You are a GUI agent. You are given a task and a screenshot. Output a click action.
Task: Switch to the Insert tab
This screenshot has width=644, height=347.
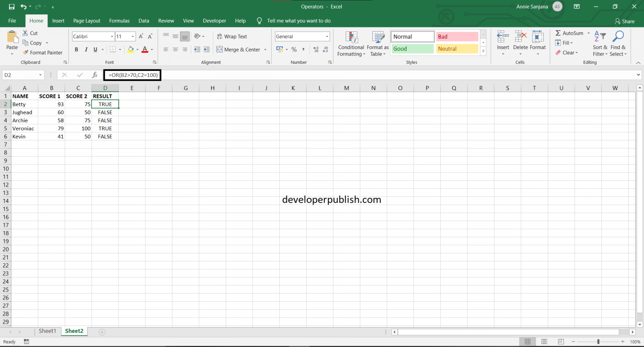[x=58, y=21]
